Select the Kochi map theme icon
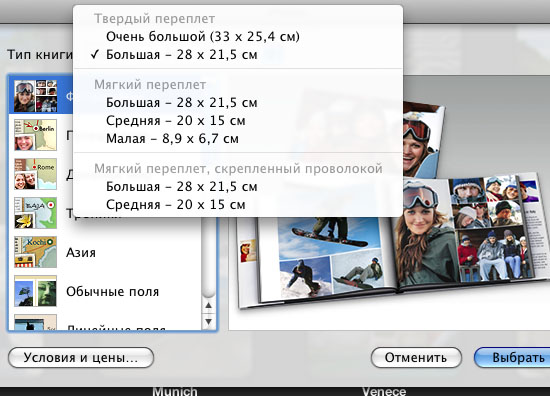Screen dimensions: 550x396 tap(35, 252)
